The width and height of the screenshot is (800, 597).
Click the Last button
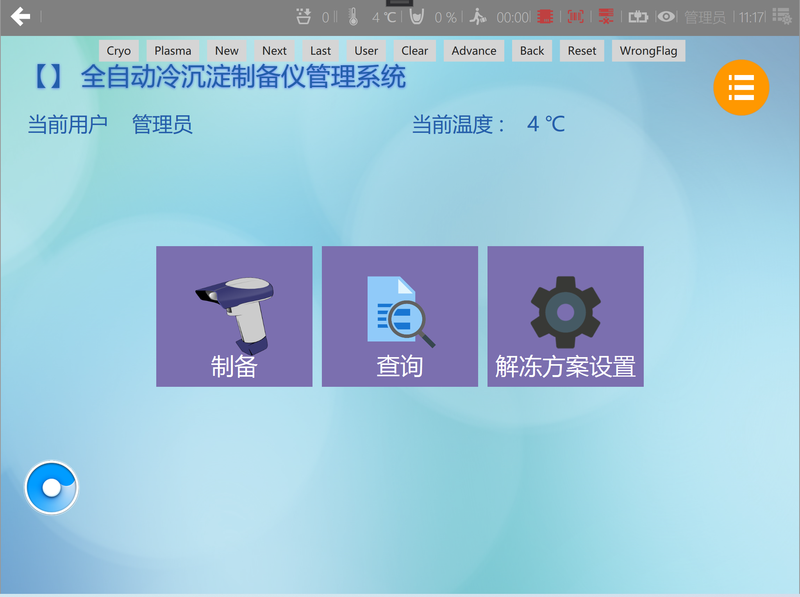pos(320,51)
